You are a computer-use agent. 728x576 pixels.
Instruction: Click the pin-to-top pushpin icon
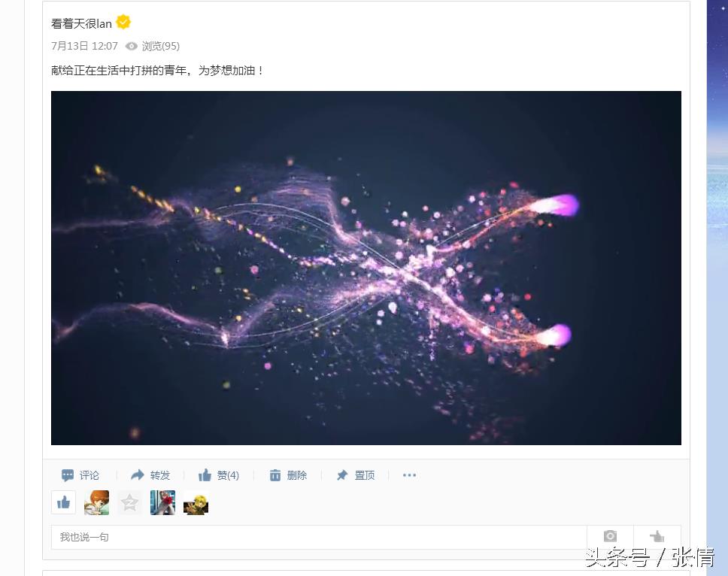pyautogui.click(x=342, y=475)
